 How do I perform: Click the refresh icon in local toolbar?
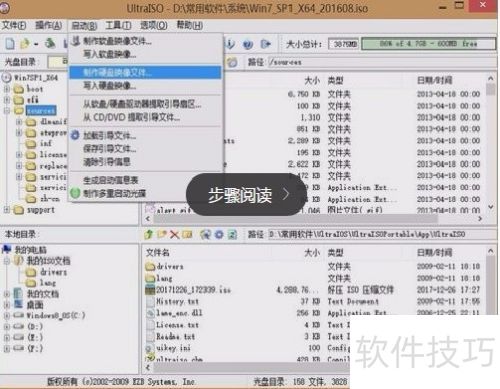point(232,235)
